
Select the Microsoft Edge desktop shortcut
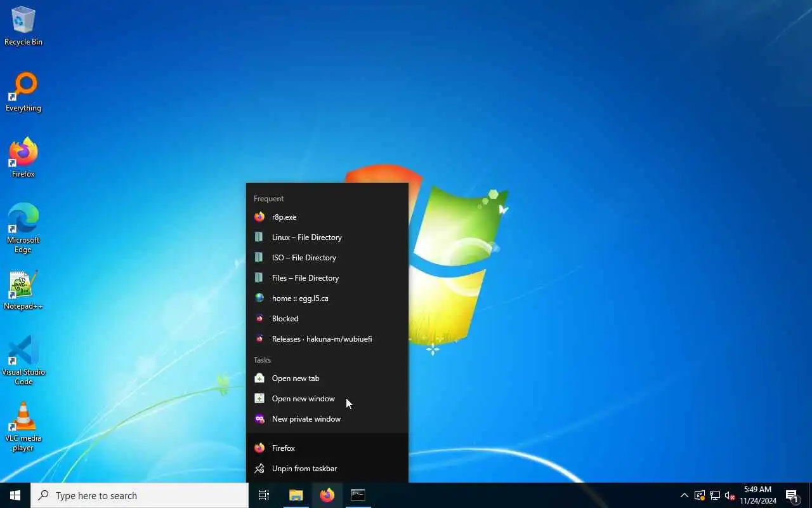click(23, 229)
